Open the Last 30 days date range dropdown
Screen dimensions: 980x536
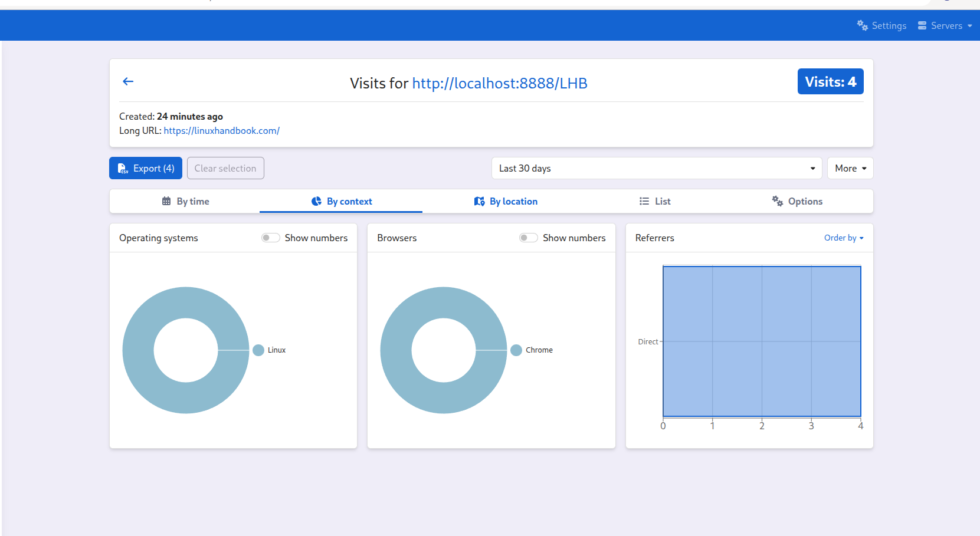tap(657, 168)
